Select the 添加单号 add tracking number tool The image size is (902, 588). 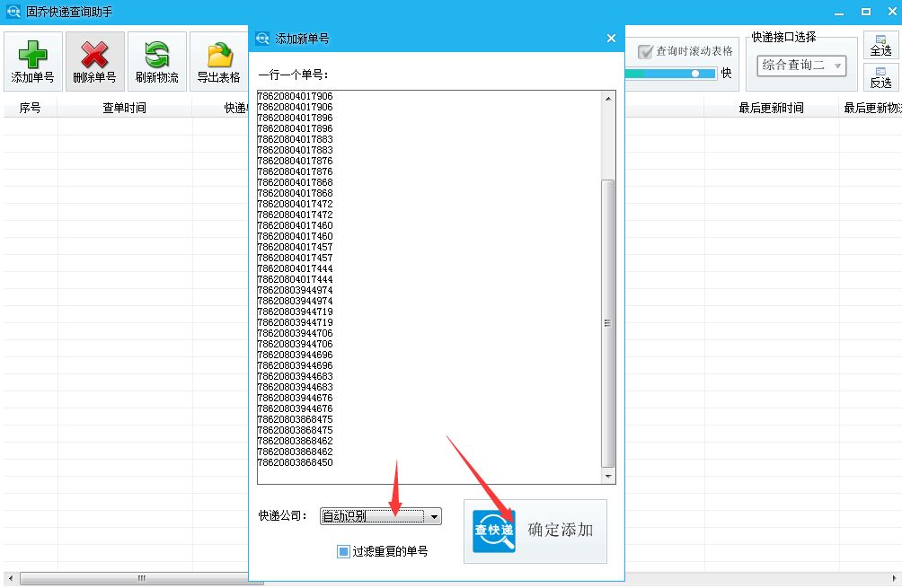31,60
